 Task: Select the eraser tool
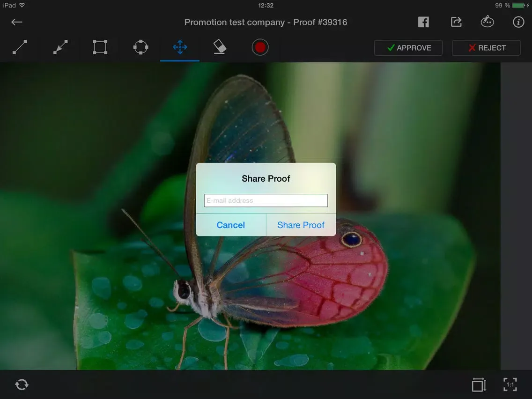click(220, 47)
